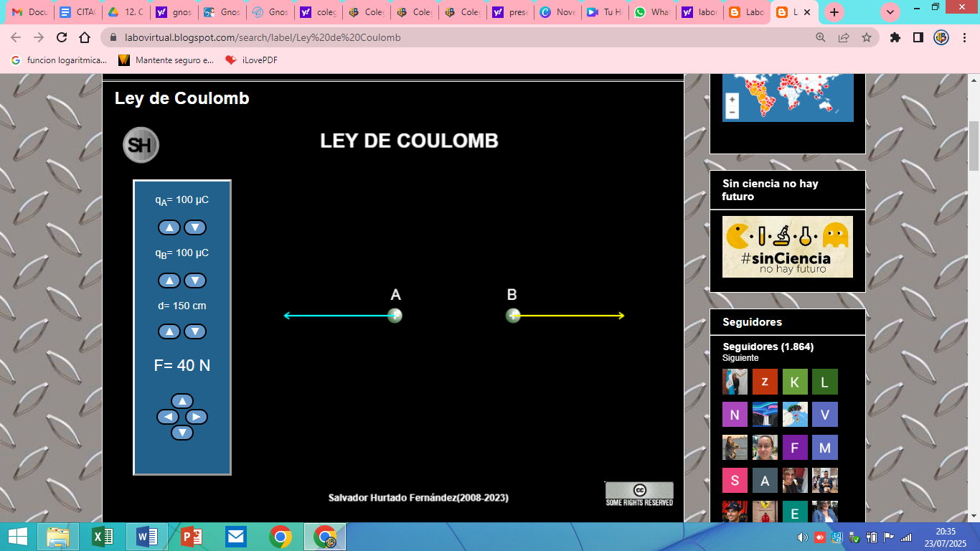Image resolution: width=980 pixels, height=551 pixels.
Task: Increase distance d with up arrow
Action: coord(169,331)
